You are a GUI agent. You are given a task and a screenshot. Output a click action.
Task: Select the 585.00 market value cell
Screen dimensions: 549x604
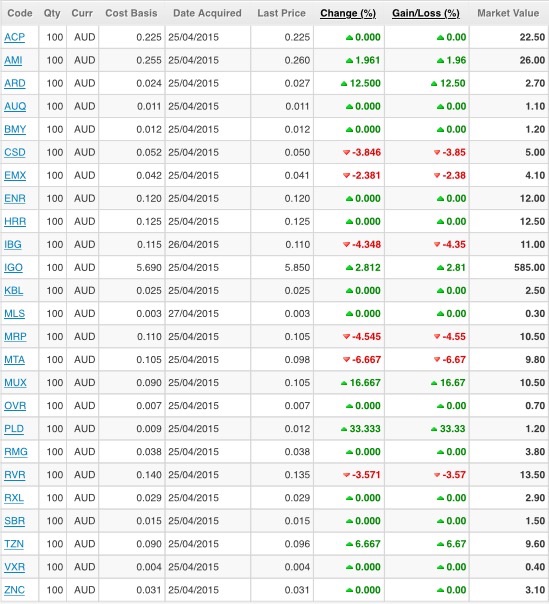click(509, 268)
